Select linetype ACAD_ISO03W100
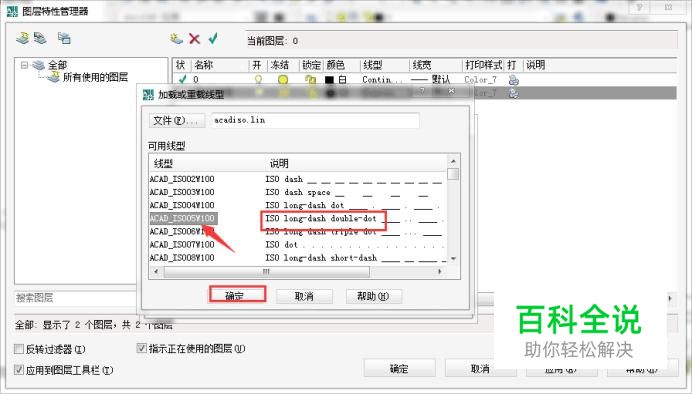The image size is (692, 394). [x=182, y=192]
